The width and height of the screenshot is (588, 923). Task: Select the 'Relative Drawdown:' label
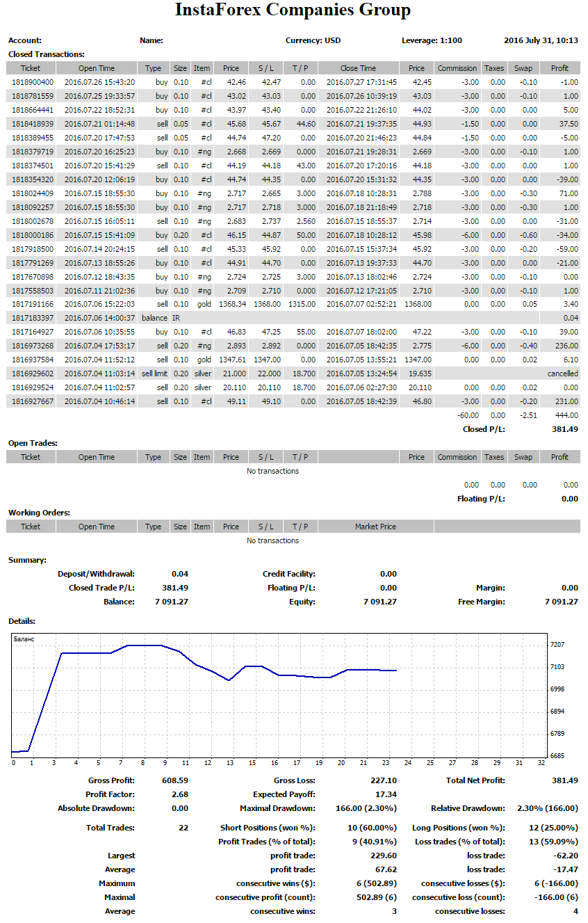coord(468,808)
